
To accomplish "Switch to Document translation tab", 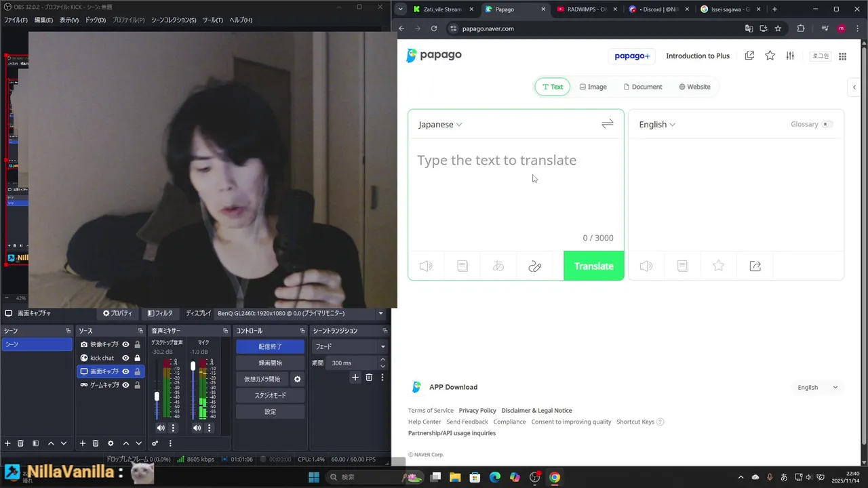I will coord(642,87).
